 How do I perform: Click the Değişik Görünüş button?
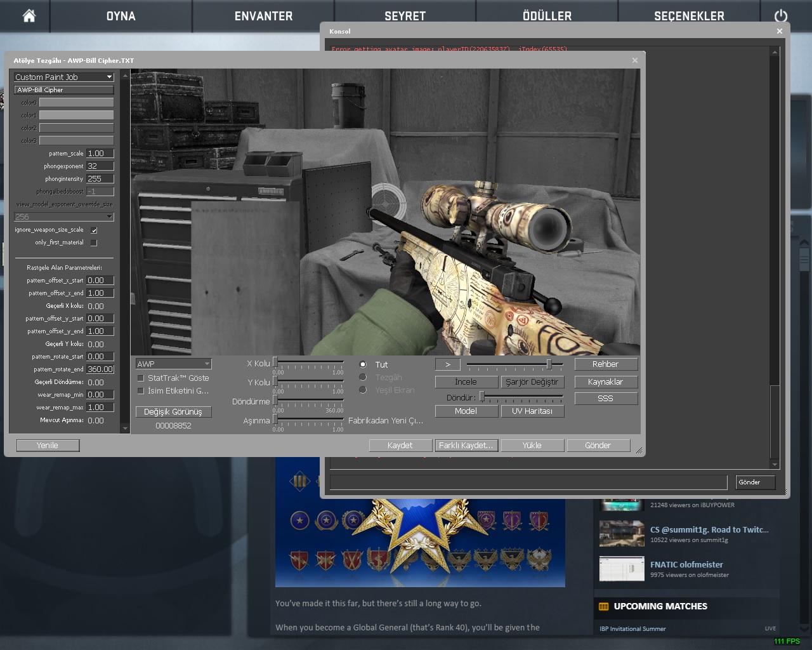[173, 412]
